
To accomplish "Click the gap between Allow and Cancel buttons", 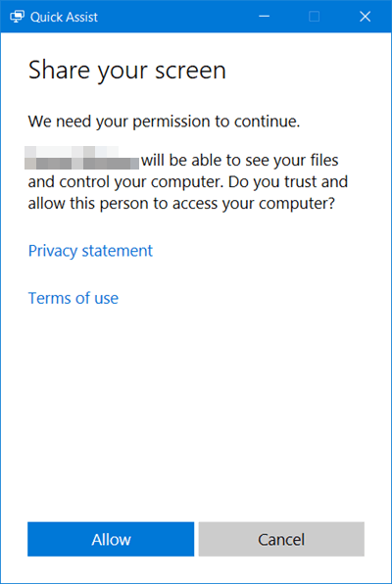I will point(196,539).
